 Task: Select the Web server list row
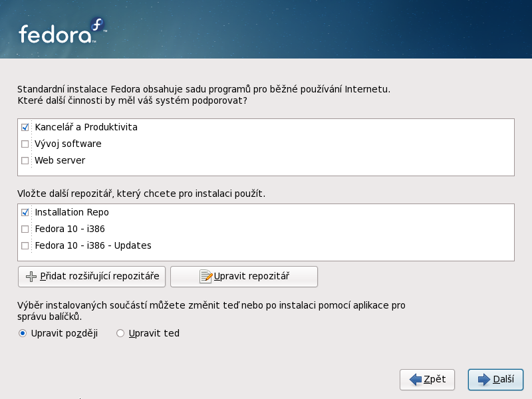266,160
